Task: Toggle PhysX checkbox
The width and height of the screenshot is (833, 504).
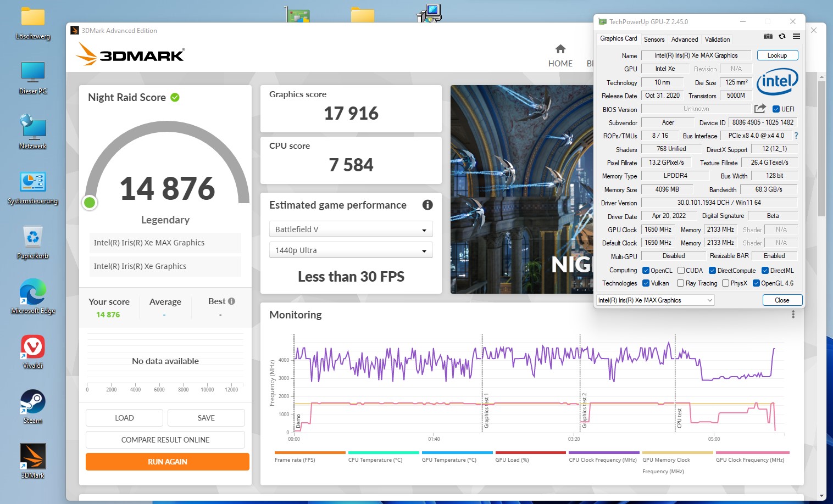Action: [725, 283]
